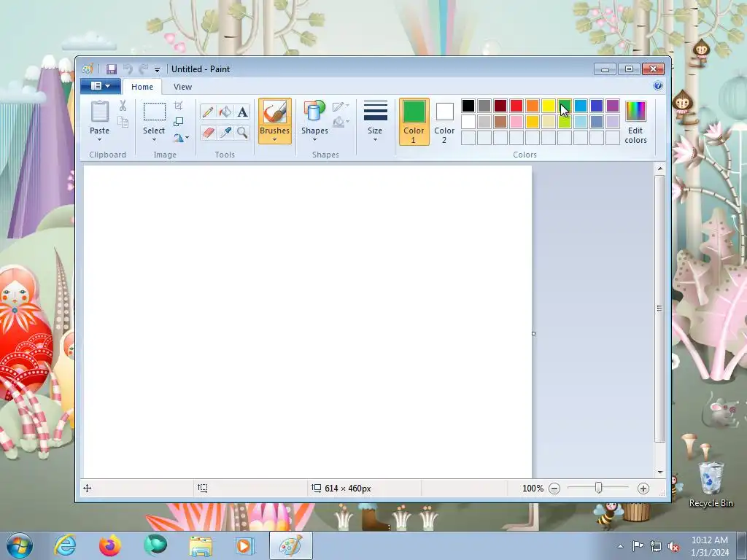Screen dimensions: 747x560
Task: Click the Shapes gallery icon
Action: coord(314,112)
